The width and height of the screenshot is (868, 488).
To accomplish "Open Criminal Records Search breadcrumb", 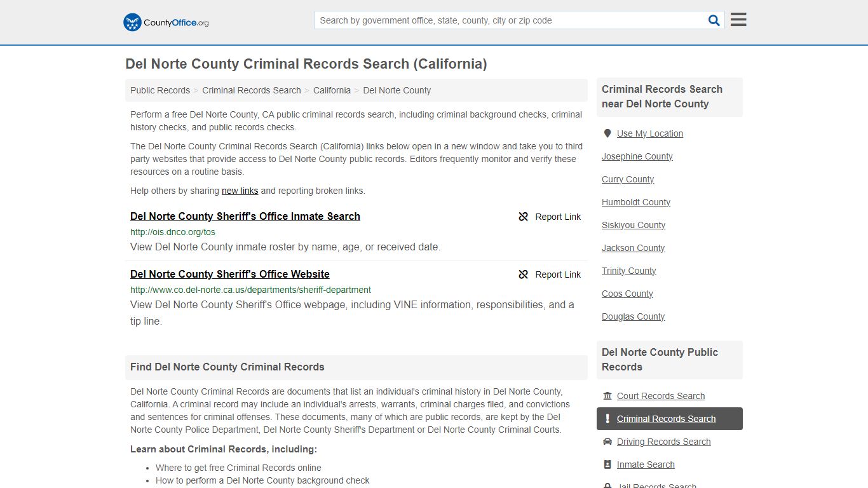I will 252,90.
